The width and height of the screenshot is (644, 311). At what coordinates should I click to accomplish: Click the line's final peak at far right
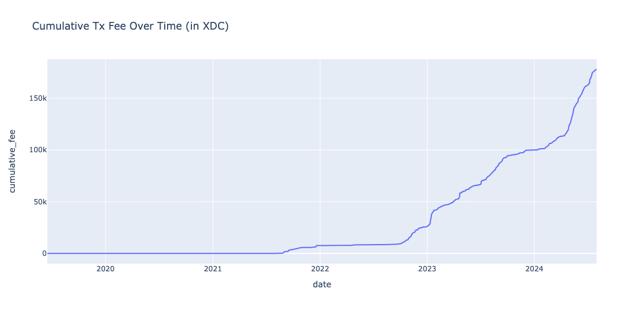595,70
